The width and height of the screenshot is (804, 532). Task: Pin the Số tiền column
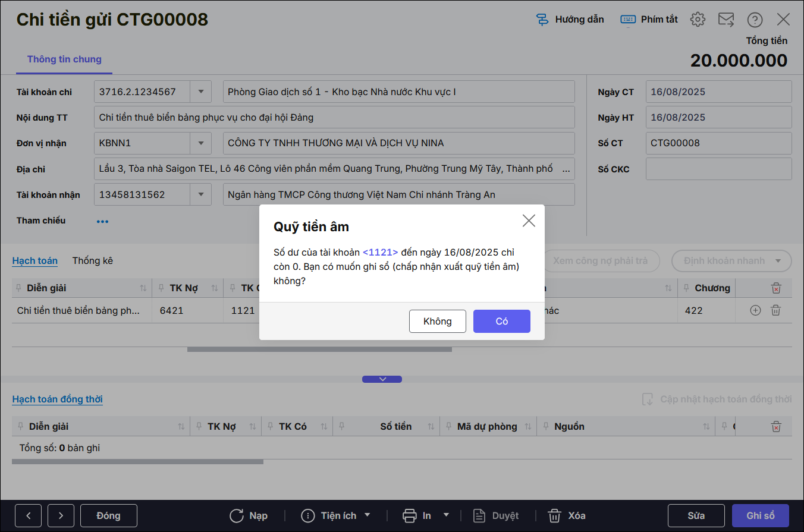342,426
